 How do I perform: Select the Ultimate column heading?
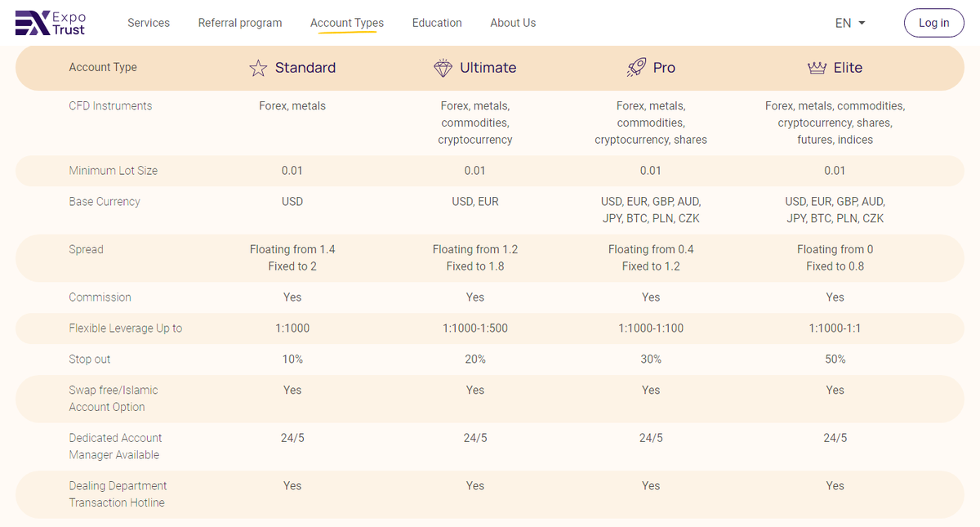pos(488,68)
